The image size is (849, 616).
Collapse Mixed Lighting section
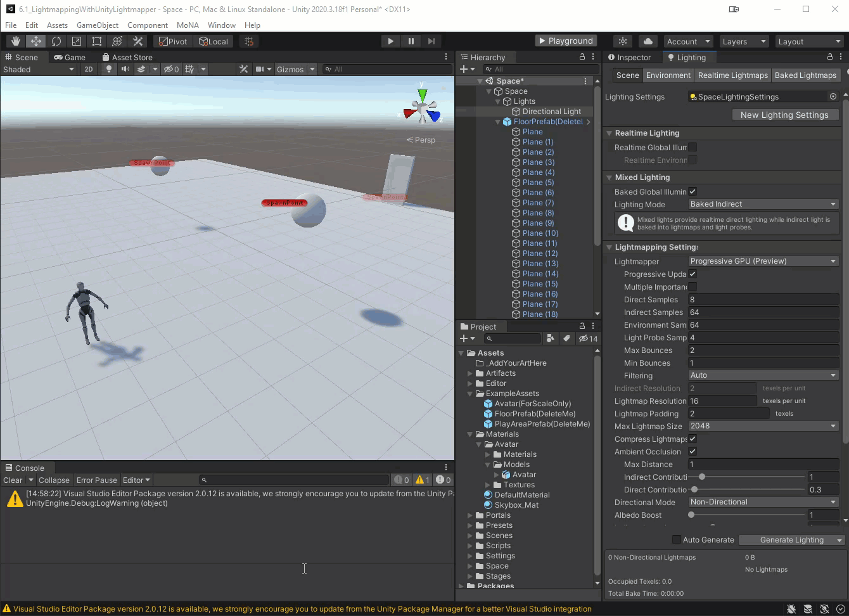610,177
